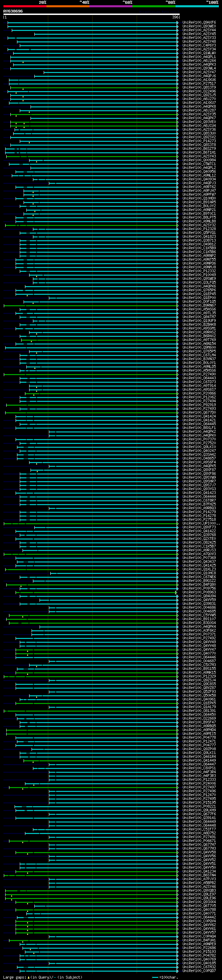Select the UniRef100_Q41424 label

[x=199, y=416]
